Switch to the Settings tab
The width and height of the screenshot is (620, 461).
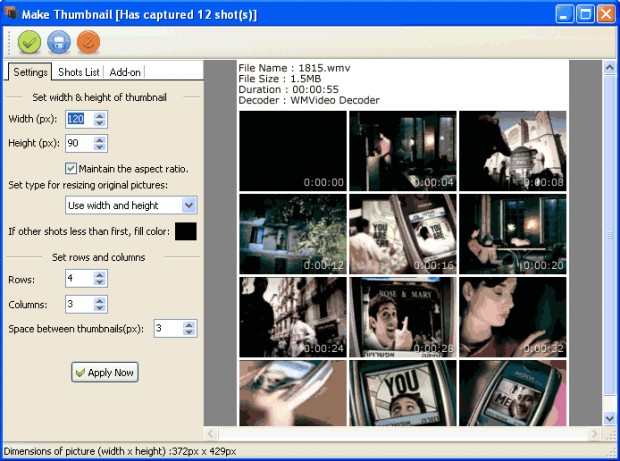pyautogui.click(x=30, y=72)
